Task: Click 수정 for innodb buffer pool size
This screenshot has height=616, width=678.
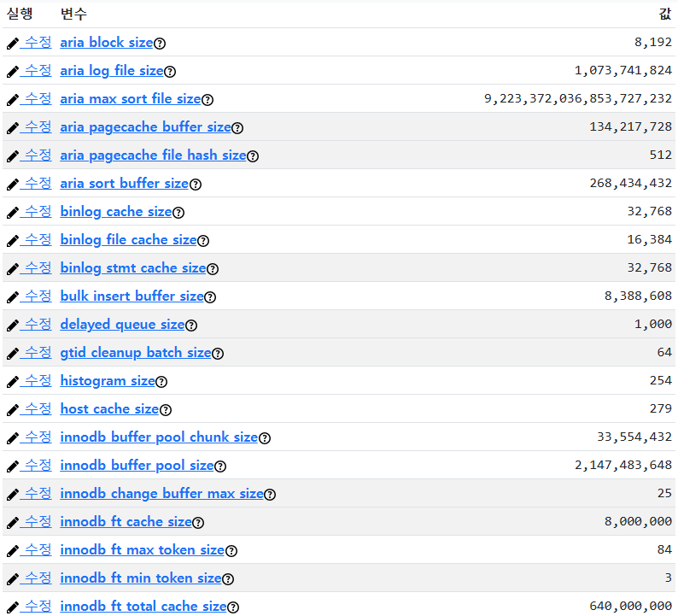Action: tap(29, 465)
